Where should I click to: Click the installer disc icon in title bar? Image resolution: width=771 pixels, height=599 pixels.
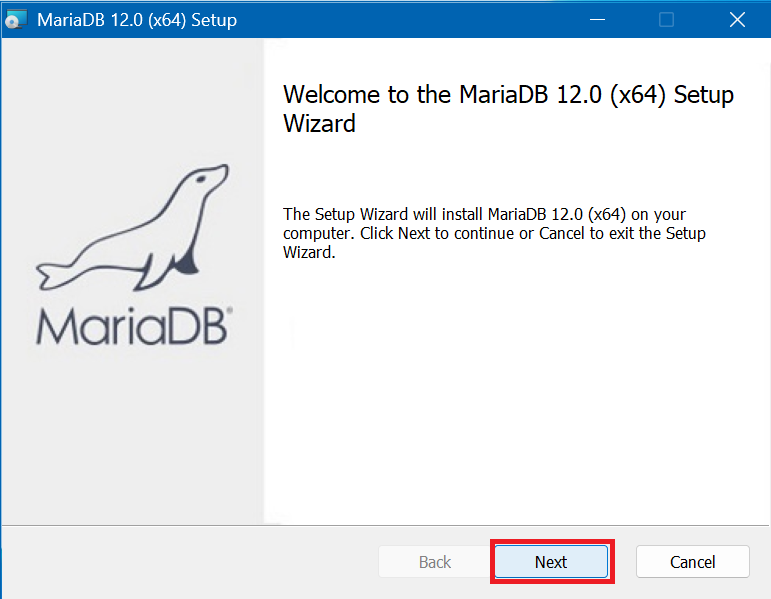click(x=17, y=20)
